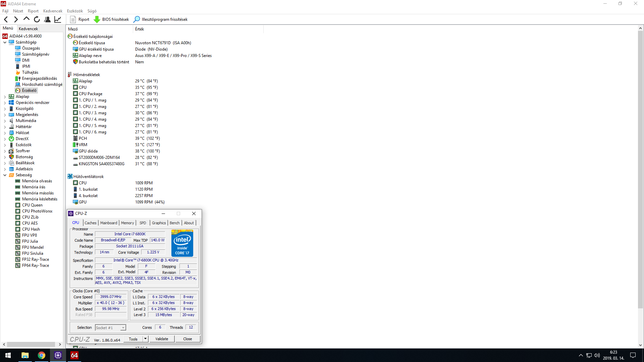
Task: Switch to the Kedvencek tab
Action: (x=29, y=29)
